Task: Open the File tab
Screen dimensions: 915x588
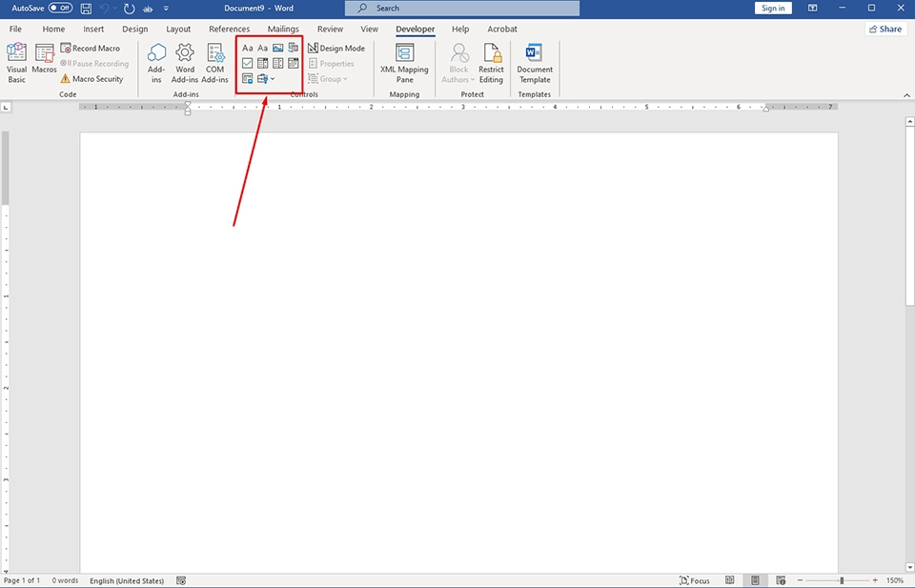Action: click(x=16, y=29)
